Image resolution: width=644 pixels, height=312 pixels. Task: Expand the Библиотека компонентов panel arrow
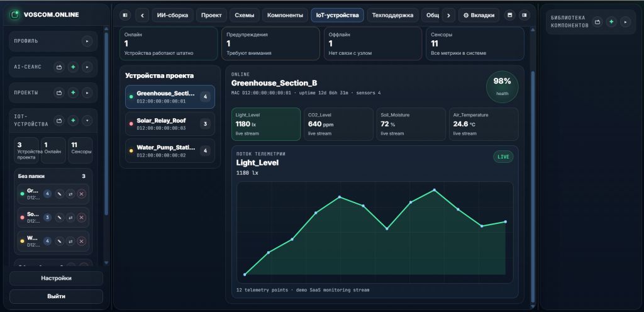(625, 22)
